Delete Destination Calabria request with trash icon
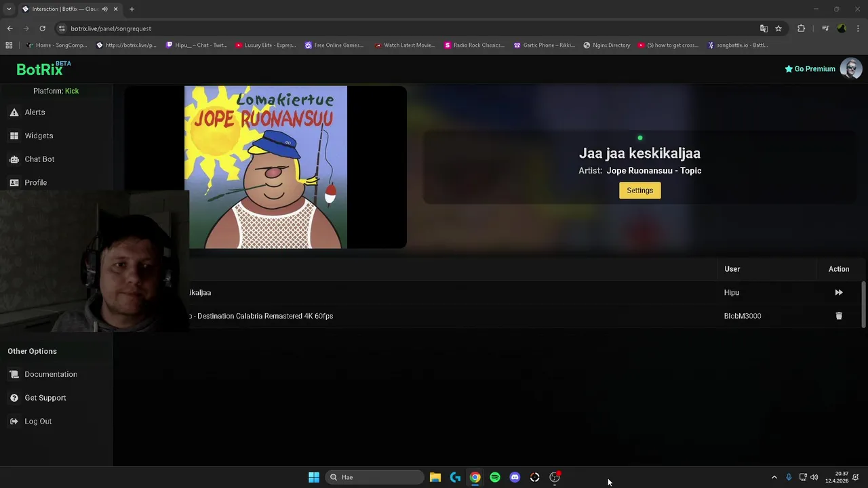 (x=839, y=316)
